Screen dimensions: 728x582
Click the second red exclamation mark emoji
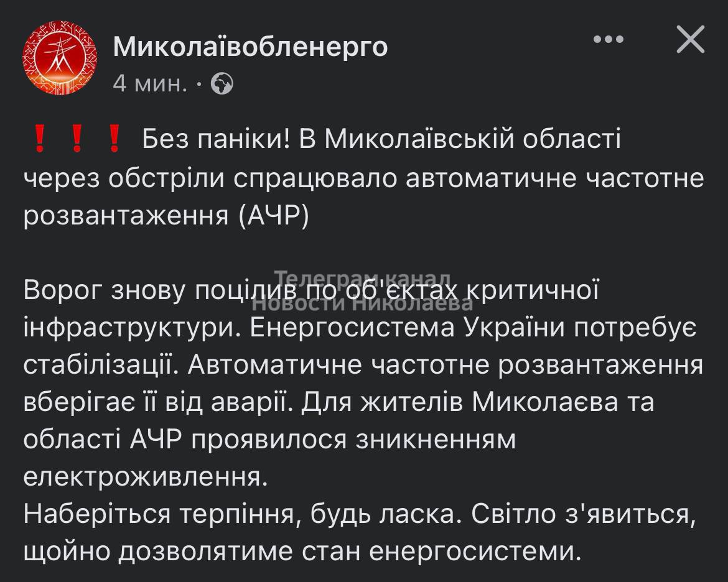click(x=77, y=140)
